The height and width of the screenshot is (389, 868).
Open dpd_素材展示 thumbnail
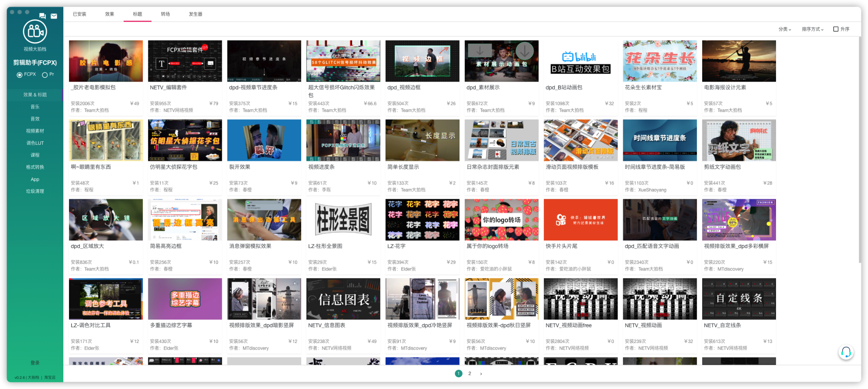point(502,61)
